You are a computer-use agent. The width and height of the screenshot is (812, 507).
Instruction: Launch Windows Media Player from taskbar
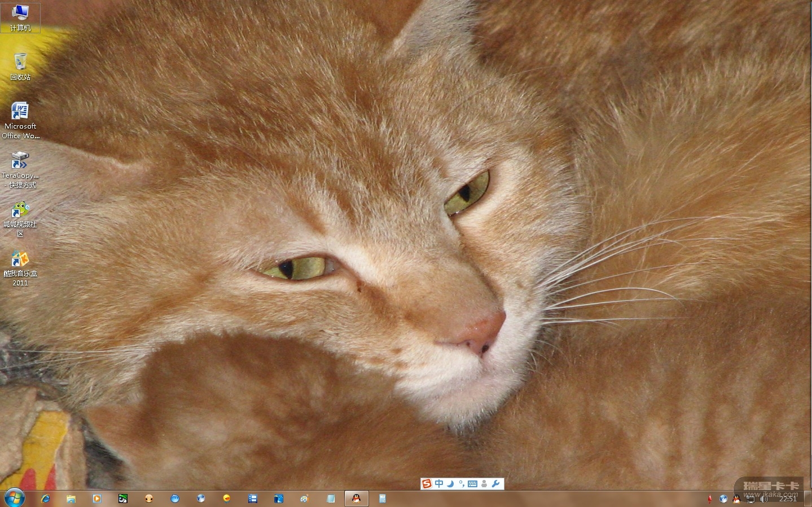[x=97, y=499]
